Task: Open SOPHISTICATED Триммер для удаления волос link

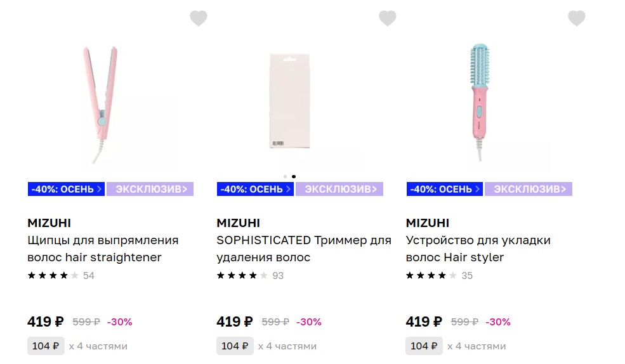Action: (x=304, y=249)
